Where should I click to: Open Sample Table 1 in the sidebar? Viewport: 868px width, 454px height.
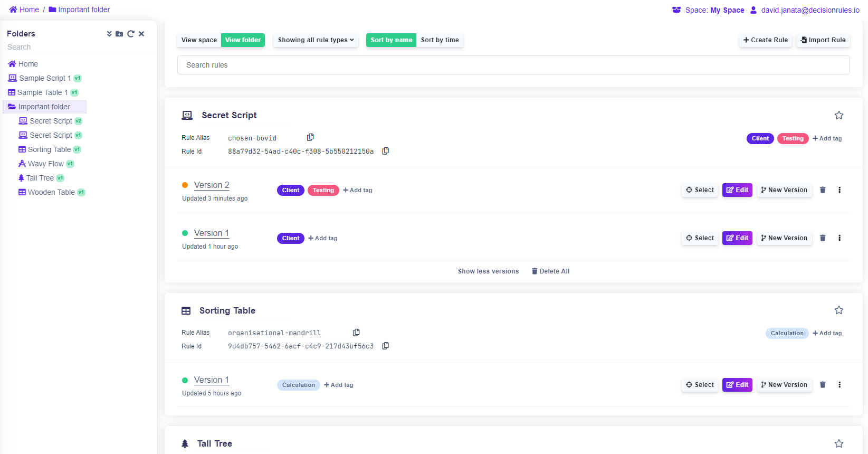tap(43, 92)
